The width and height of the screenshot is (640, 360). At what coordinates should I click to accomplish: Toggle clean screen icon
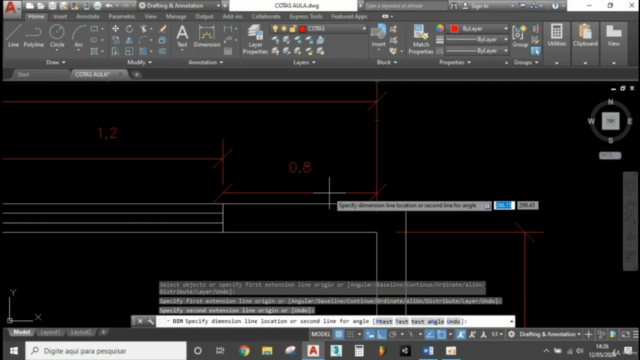[x=625, y=334]
